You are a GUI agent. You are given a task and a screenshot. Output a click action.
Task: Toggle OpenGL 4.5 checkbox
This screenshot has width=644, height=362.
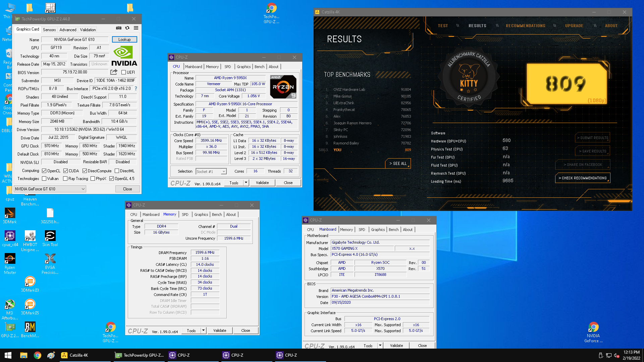(x=111, y=179)
